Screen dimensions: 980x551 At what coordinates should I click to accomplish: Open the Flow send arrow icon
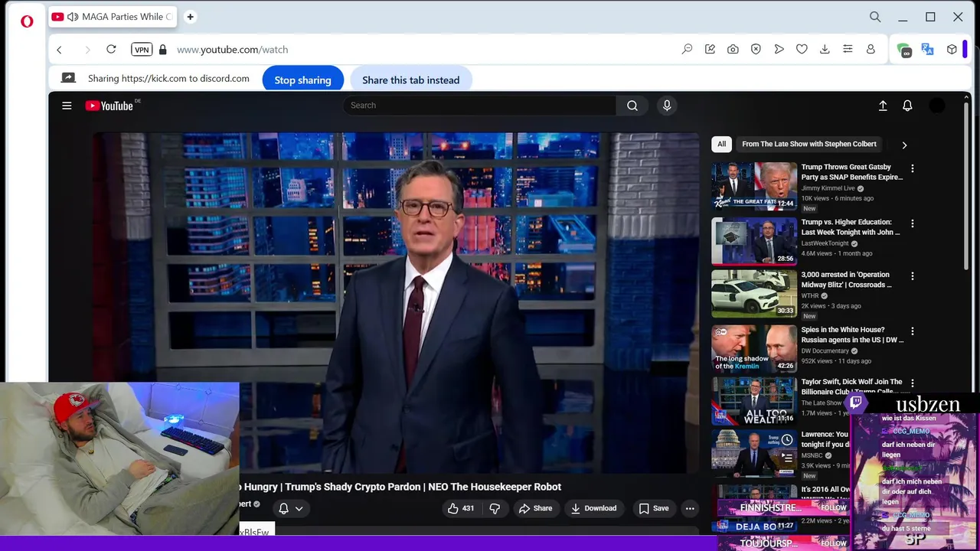[x=779, y=49]
